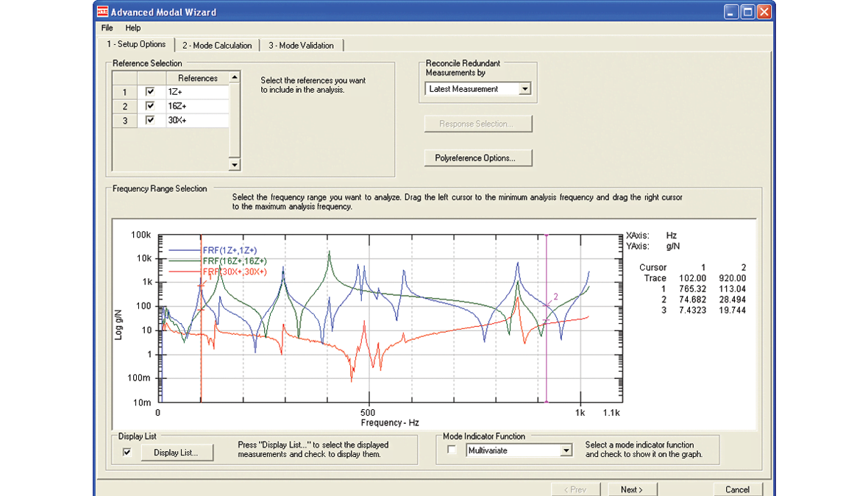Toggle the Display List checkbox
868x496 pixels.
click(x=126, y=453)
